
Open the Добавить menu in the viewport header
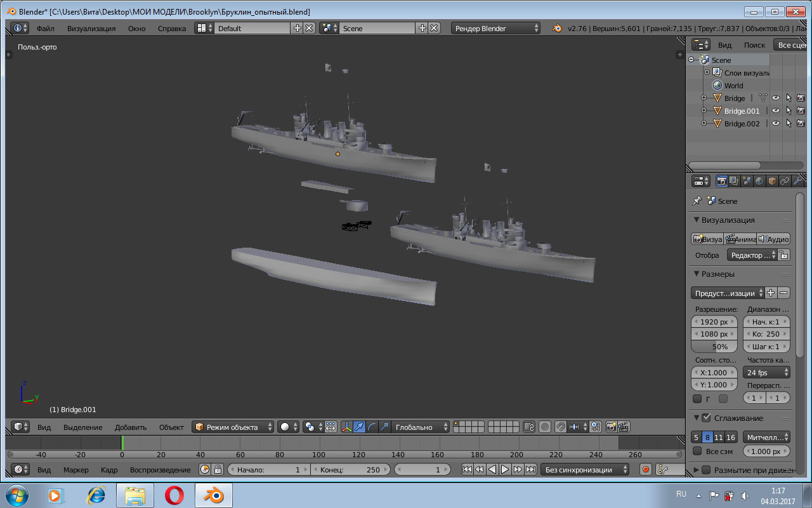pyautogui.click(x=131, y=427)
